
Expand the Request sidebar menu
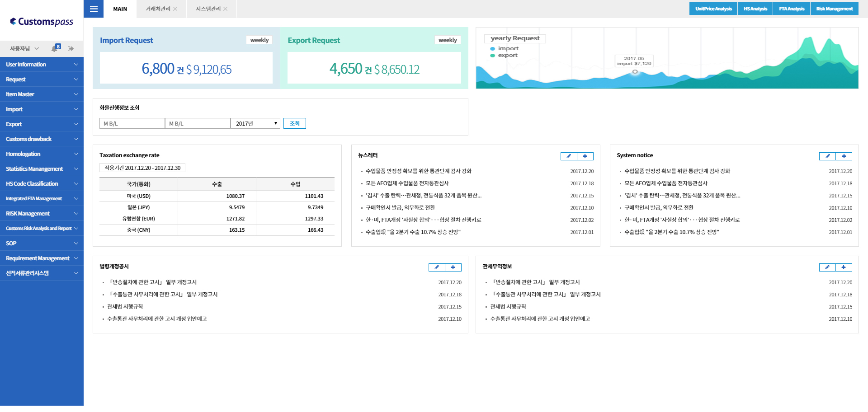click(x=42, y=80)
